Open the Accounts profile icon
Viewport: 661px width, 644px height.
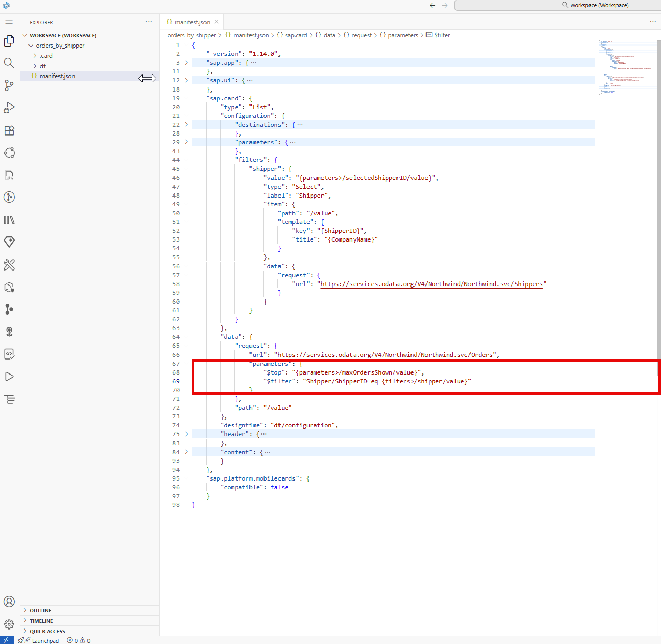click(9, 602)
